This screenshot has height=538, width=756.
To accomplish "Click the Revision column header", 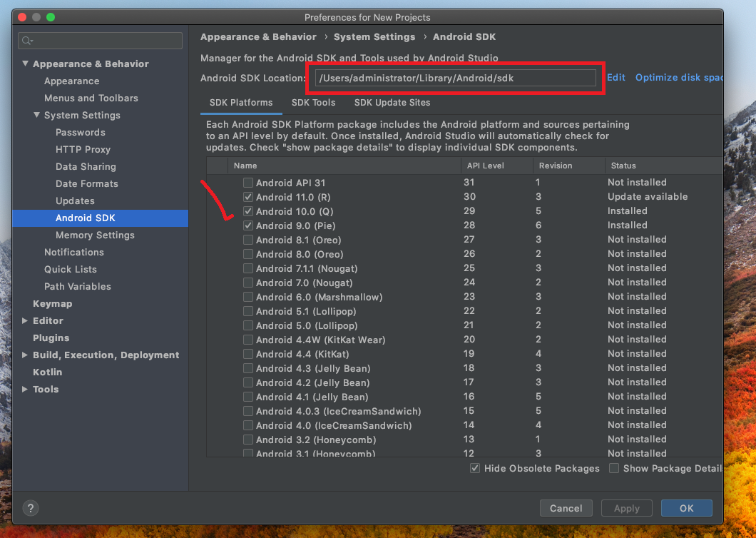I will (569, 166).
